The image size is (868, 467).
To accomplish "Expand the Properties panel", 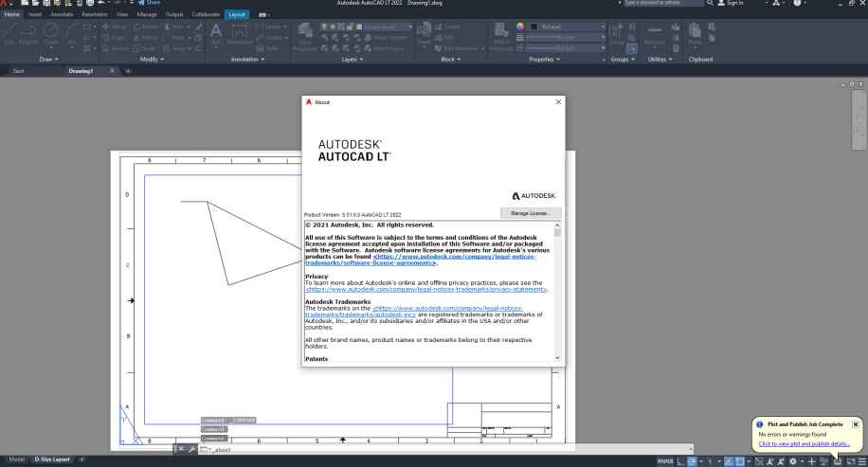I will point(545,59).
